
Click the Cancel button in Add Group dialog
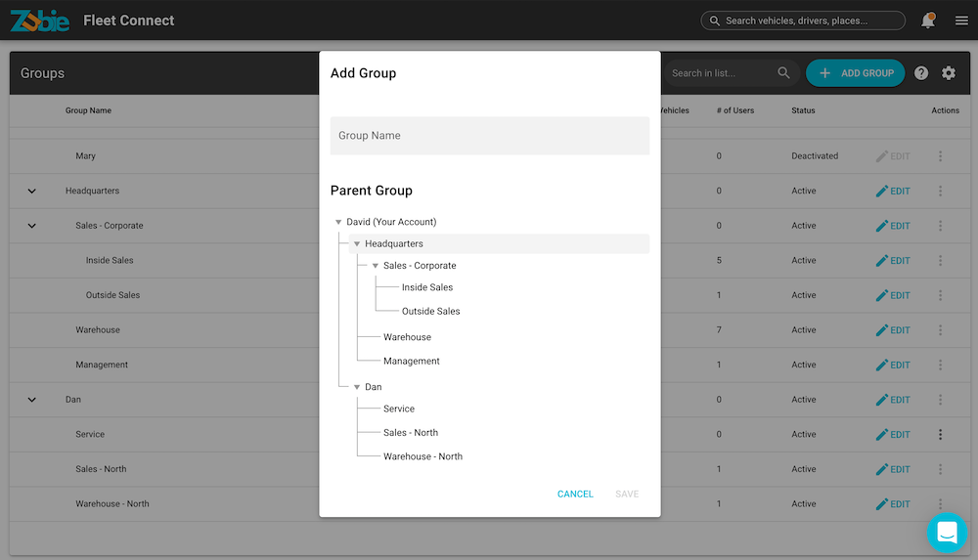(575, 494)
